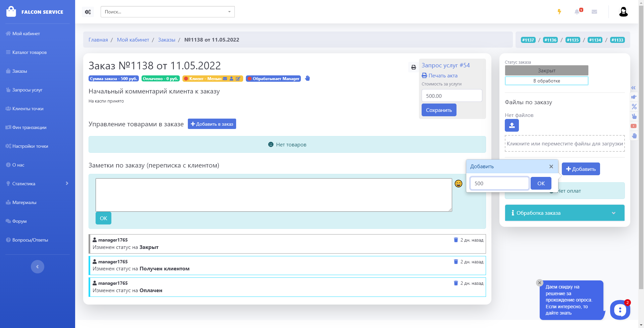This screenshot has height=328, width=644.
Task: Click the percent icon in right sidebar
Action: [x=634, y=107]
